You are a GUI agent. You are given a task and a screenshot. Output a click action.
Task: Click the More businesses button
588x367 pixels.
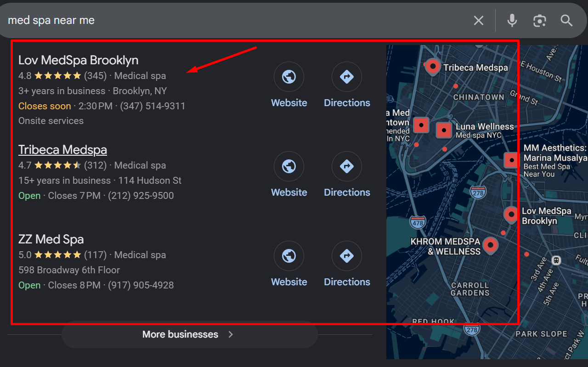coord(189,334)
